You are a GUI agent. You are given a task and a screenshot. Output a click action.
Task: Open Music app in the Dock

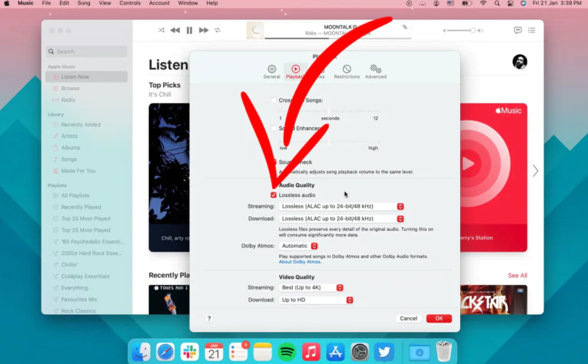[x=311, y=352]
